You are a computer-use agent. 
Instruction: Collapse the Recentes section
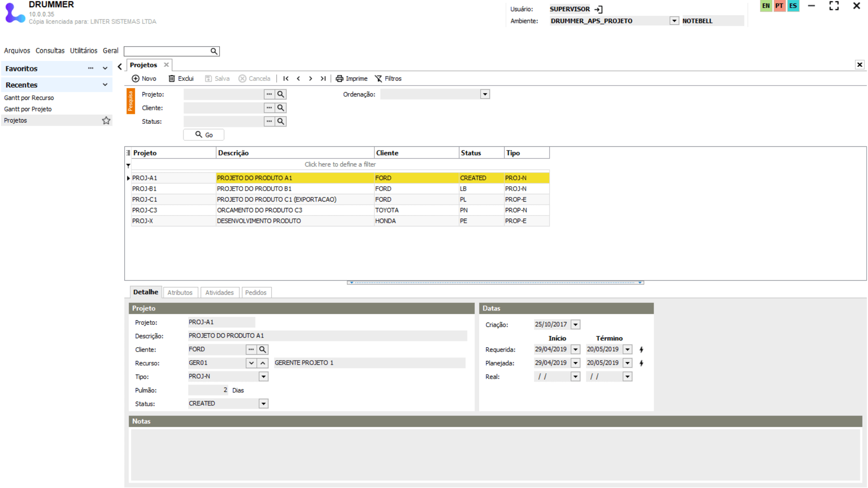coord(105,85)
